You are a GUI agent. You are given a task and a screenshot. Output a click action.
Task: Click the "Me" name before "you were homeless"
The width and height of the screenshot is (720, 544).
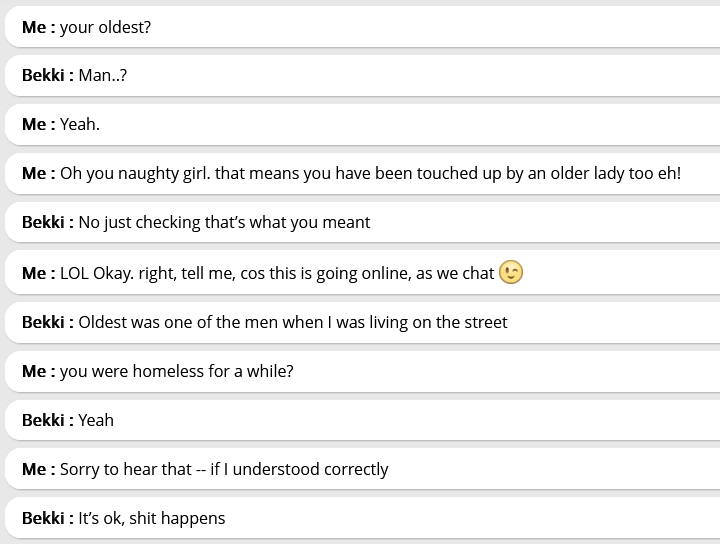coord(34,371)
